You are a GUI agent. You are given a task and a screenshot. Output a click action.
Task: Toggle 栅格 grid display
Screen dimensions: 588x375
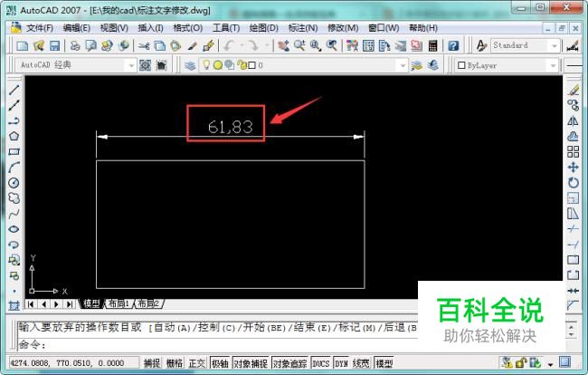(174, 363)
